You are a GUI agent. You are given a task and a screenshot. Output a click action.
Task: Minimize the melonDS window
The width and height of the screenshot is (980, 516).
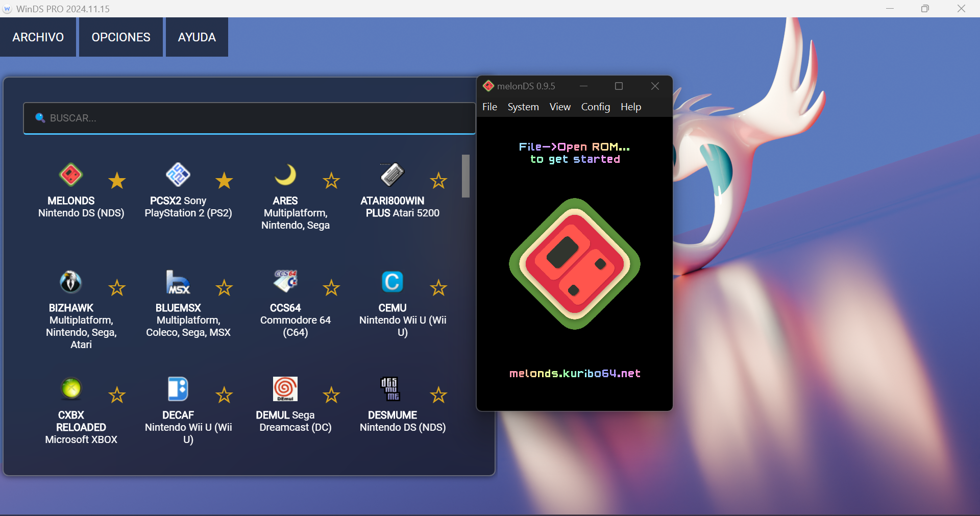583,86
